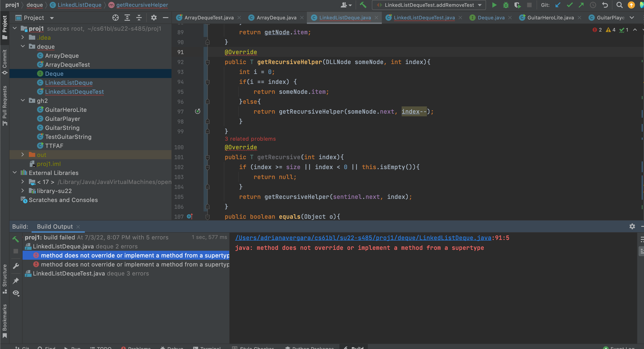
Task: Switch to the ArrayDequeTest.java editor tab
Action: [209, 18]
